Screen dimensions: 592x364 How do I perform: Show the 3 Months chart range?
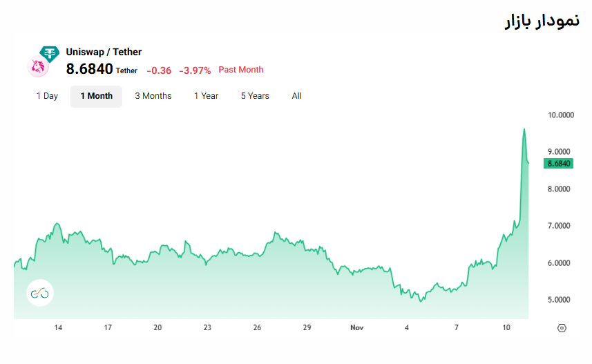click(153, 96)
